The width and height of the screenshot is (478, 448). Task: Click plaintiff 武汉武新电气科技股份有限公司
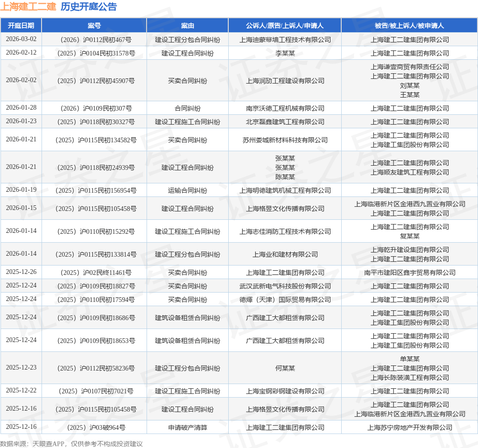pyautogui.click(x=285, y=286)
